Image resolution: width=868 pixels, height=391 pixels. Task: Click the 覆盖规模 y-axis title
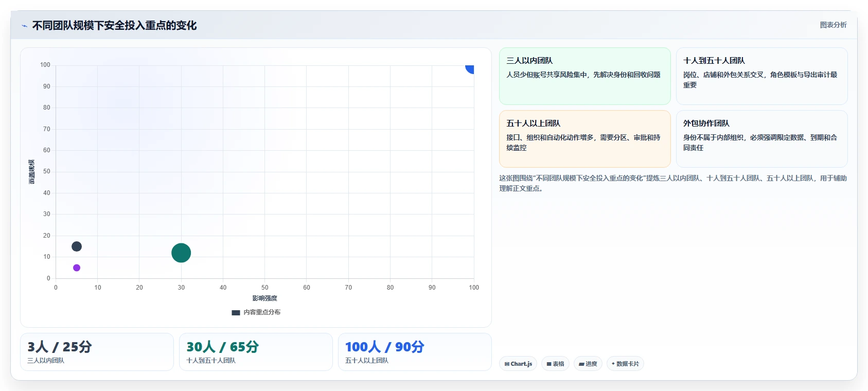coord(32,172)
